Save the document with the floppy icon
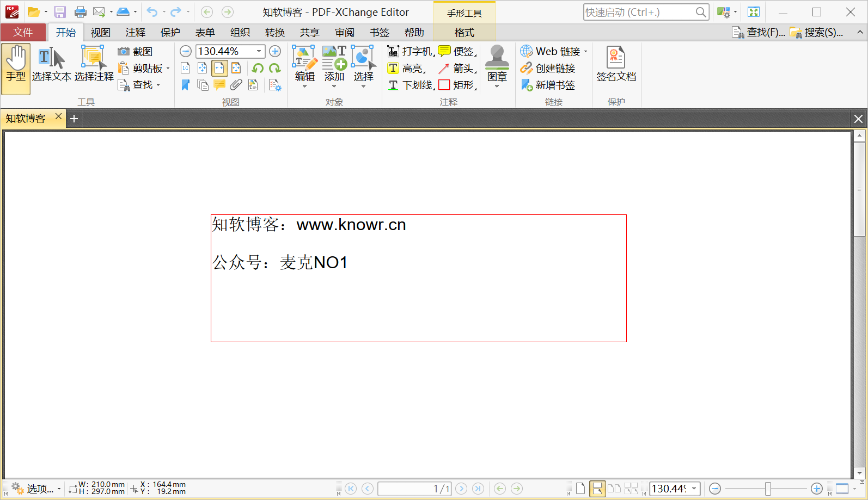 (60, 12)
